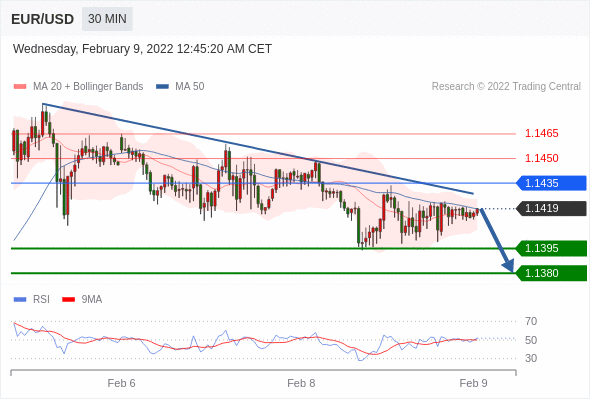Toggle the RSI legend label

41,300
